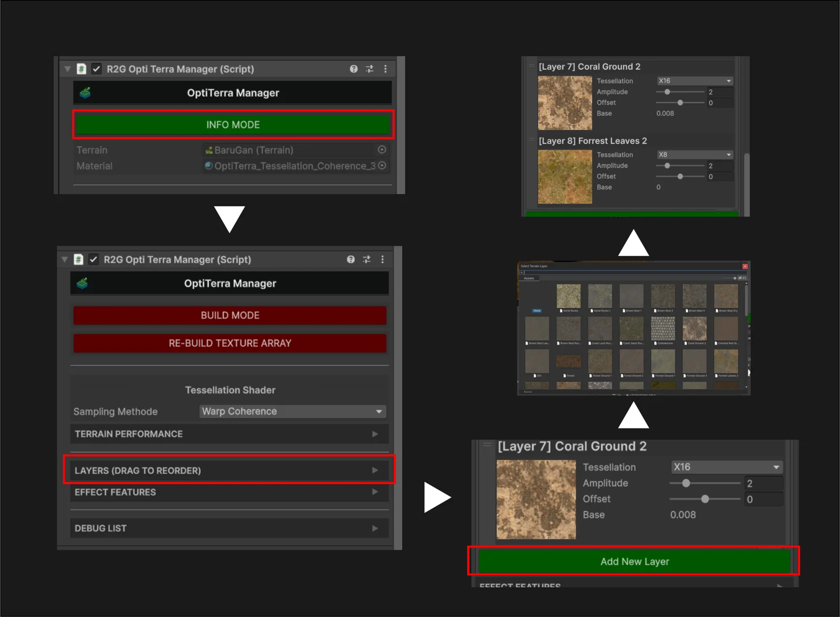Image resolution: width=840 pixels, height=617 pixels.
Task: Select the Aerial Rocks terrain layer thumbnail
Action: point(569,297)
